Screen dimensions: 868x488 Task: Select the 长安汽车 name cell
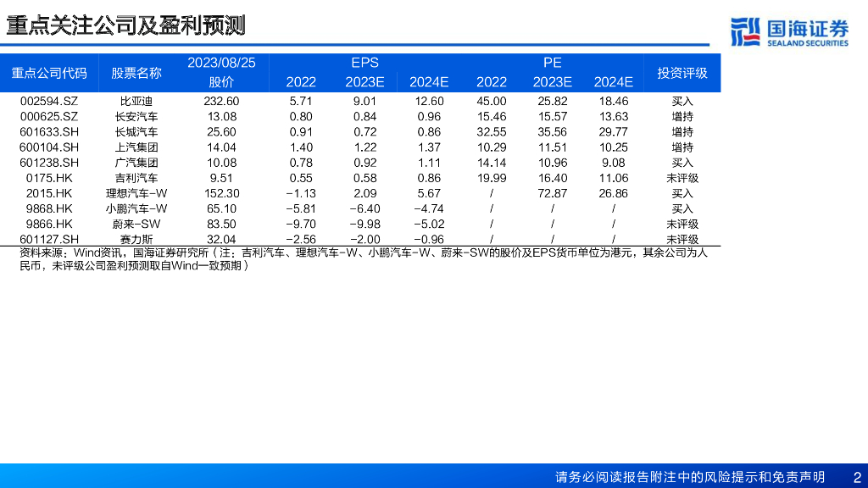point(136,117)
